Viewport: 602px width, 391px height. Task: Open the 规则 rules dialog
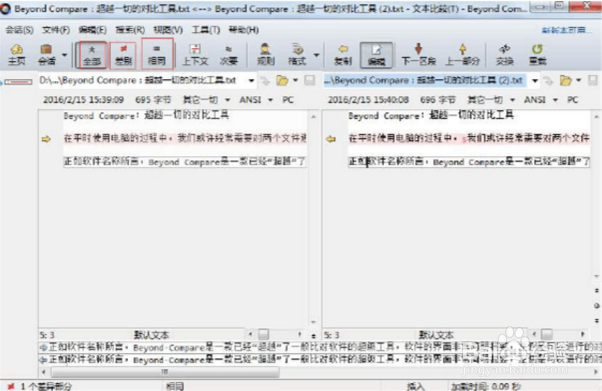tap(266, 55)
